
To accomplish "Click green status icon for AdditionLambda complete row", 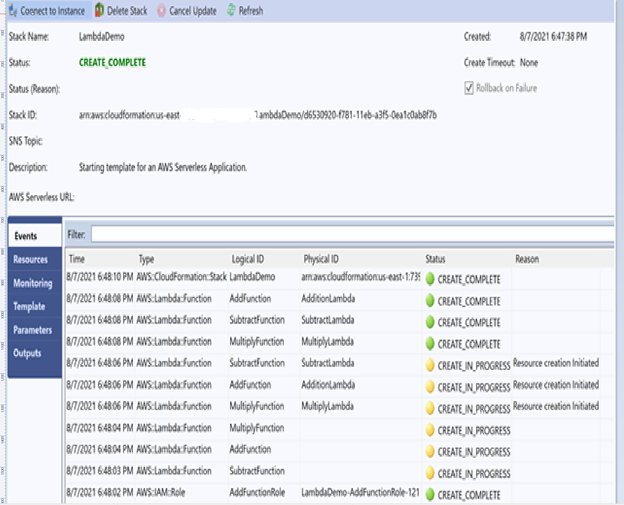I will point(430,300).
